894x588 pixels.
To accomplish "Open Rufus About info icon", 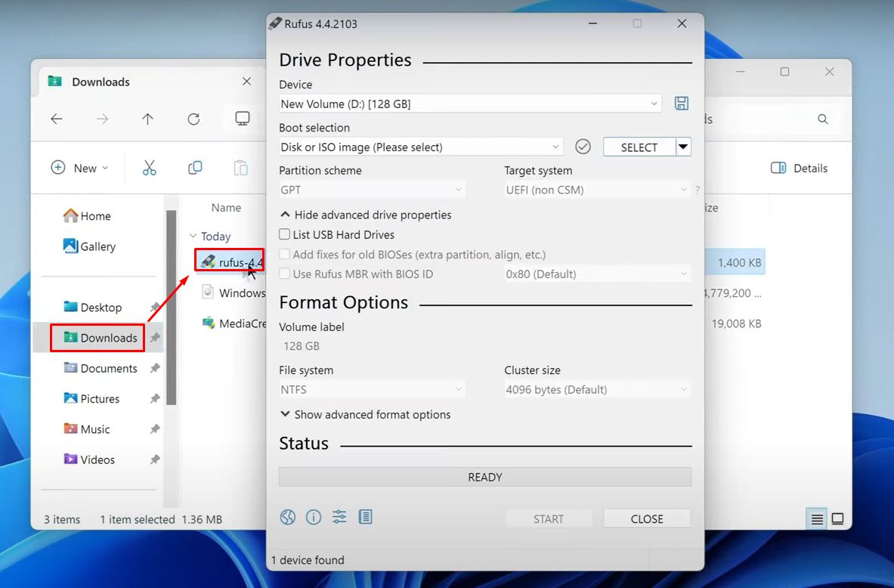I will (x=314, y=517).
